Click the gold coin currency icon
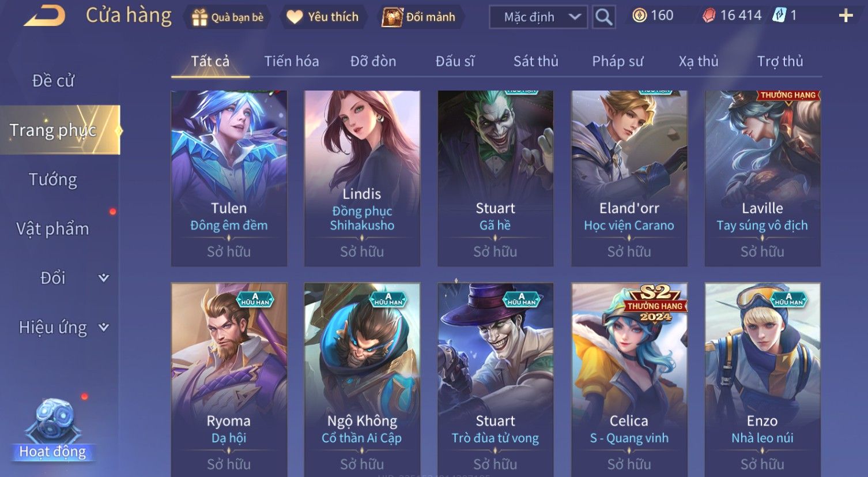This screenshot has height=477, width=868. [x=639, y=16]
